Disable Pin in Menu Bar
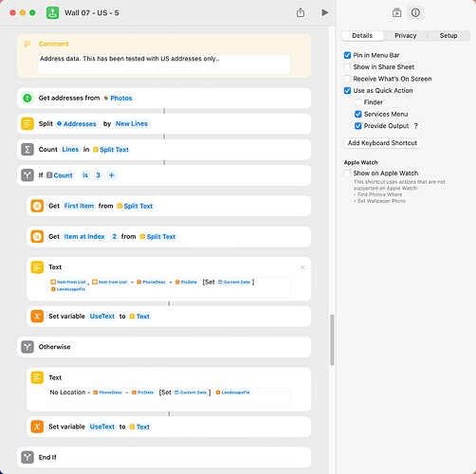The width and height of the screenshot is (476, 474). [x=347, y=55]
